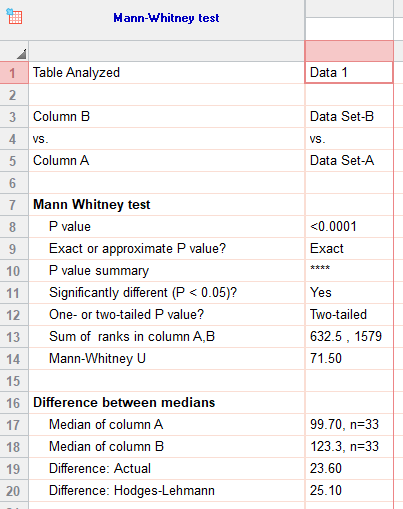Viewport: 403px width, 509px height.
Task: Select the Hodges-Lehmann difference value 25.10
Action: point(349,491)
